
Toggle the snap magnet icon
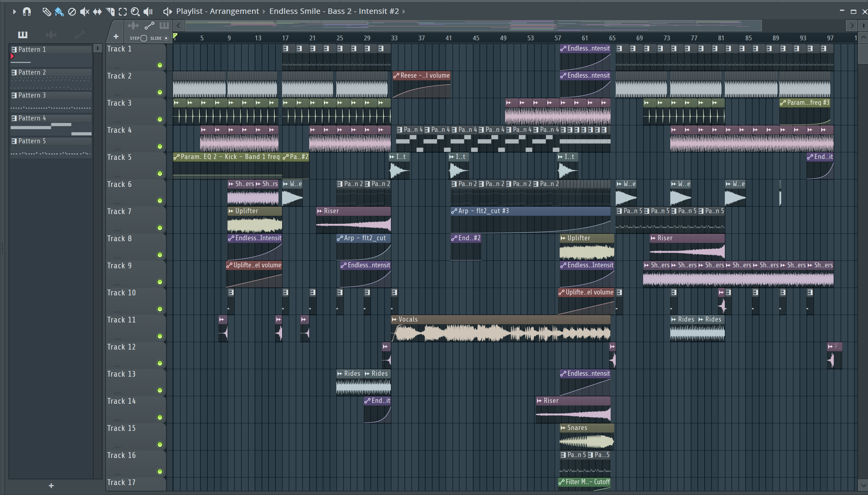(x=27, y=11)
